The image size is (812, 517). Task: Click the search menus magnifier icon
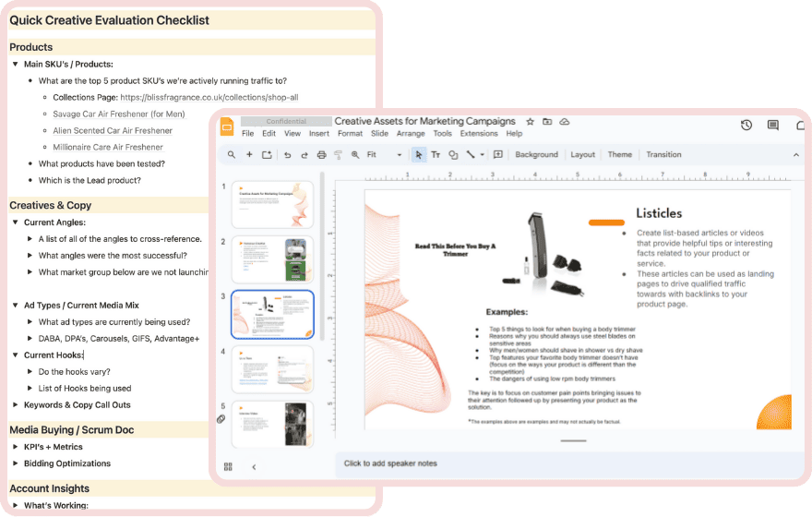tap(232, 154)
